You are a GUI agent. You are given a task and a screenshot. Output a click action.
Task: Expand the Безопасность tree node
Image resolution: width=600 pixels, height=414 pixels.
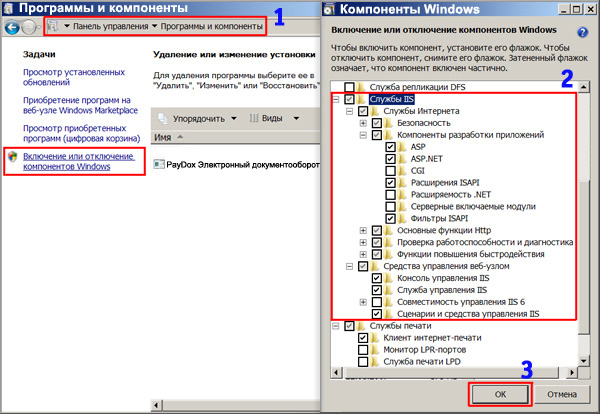(363, 123)
